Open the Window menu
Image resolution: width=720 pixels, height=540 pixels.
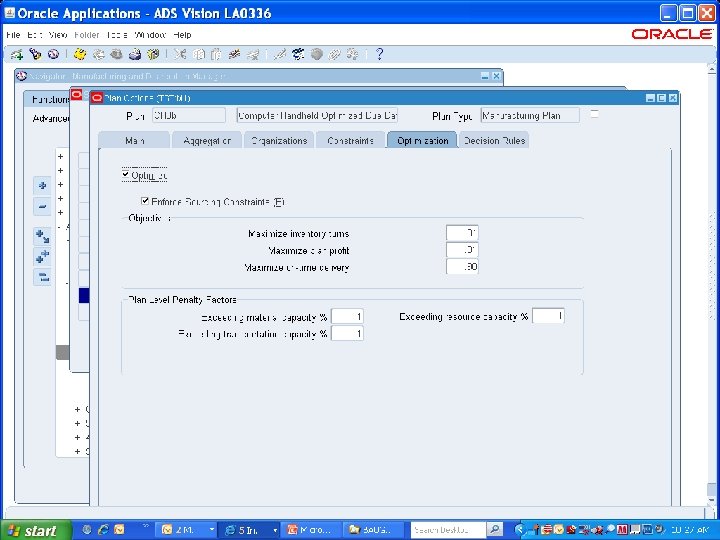click(x=150, y=35)
